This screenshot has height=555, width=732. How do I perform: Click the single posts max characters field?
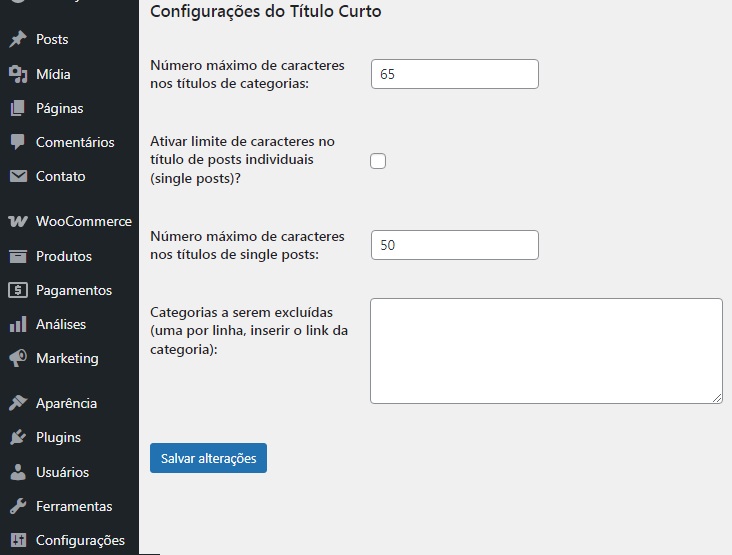click(x=455, y=245)
